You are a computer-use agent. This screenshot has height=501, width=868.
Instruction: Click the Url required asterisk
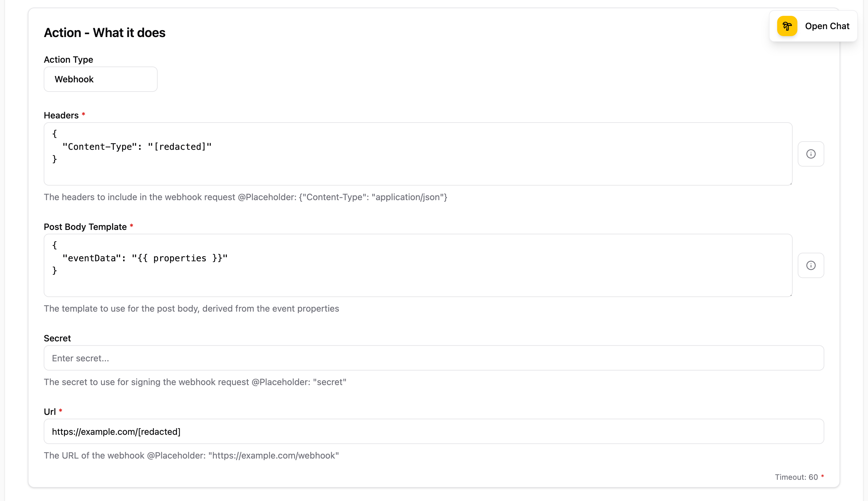pos(61,410)
